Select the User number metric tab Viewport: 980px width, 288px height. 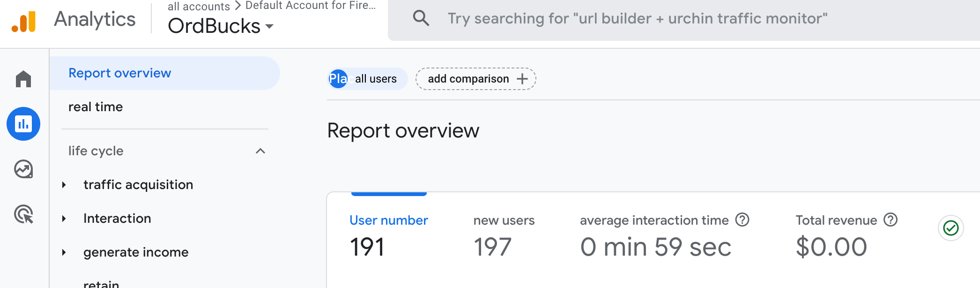click(x=389, y=220)
